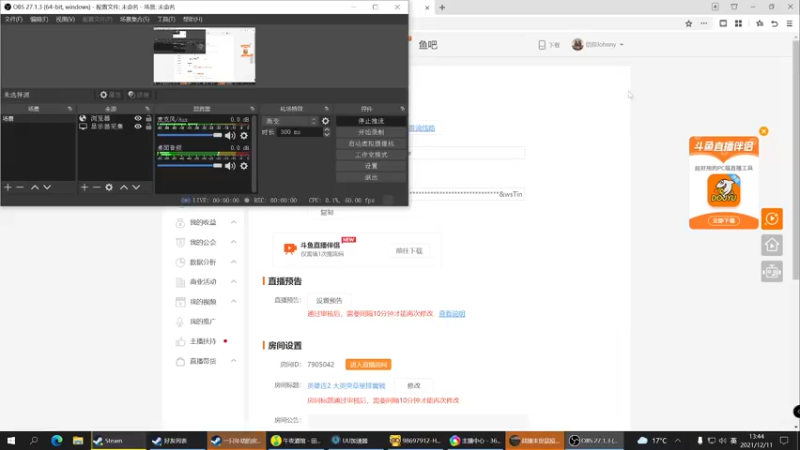Move source down in Sources panel
Viewport: 800px width, 450px height.
(136, 187)
